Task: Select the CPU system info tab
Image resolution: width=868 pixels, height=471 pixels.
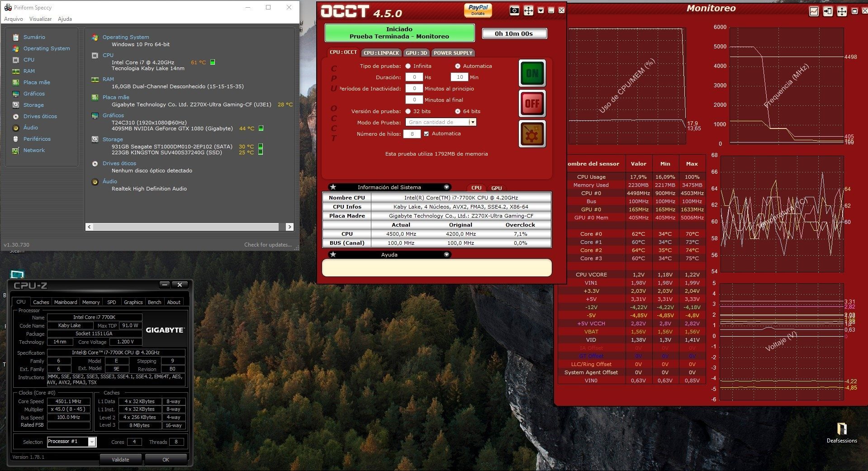Action: 476,188
